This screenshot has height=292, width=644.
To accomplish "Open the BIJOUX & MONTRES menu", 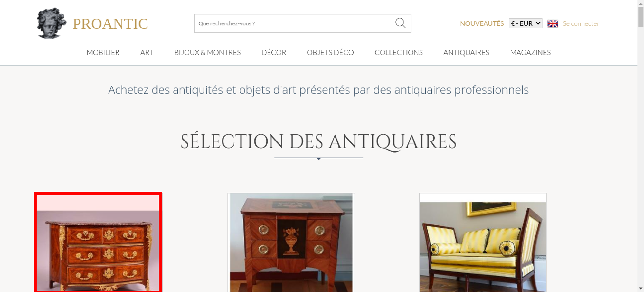I will [x=207, y=52].
